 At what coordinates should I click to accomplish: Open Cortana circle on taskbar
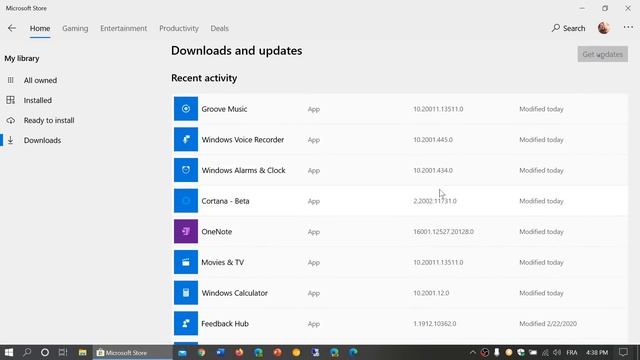pos(45,352)
